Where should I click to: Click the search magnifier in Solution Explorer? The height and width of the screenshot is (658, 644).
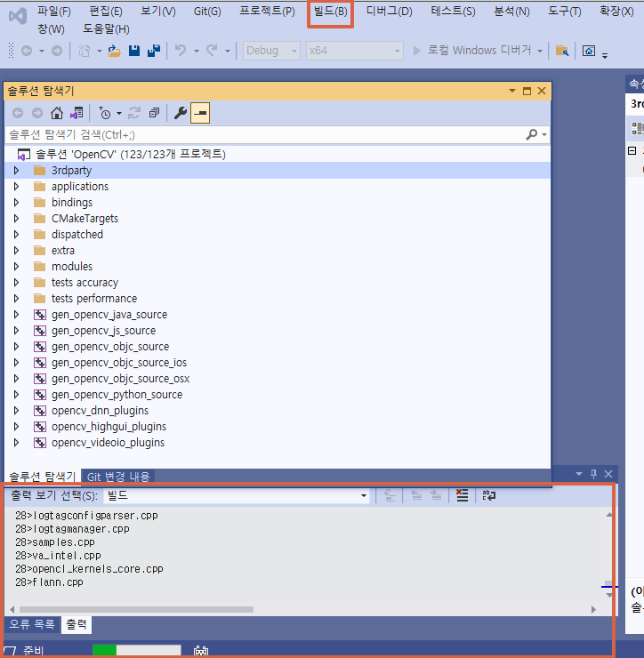tap(532, 134)
